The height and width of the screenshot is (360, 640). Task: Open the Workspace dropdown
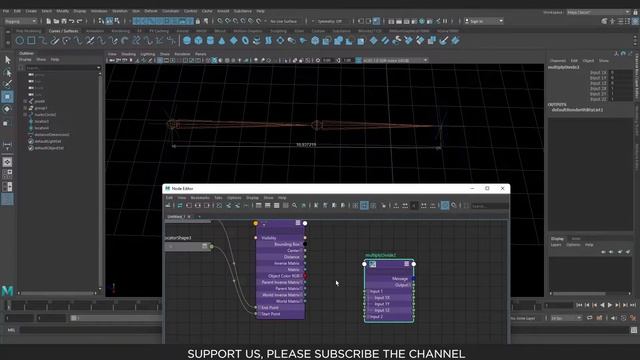pyautogui.click(x=598, y=12)
